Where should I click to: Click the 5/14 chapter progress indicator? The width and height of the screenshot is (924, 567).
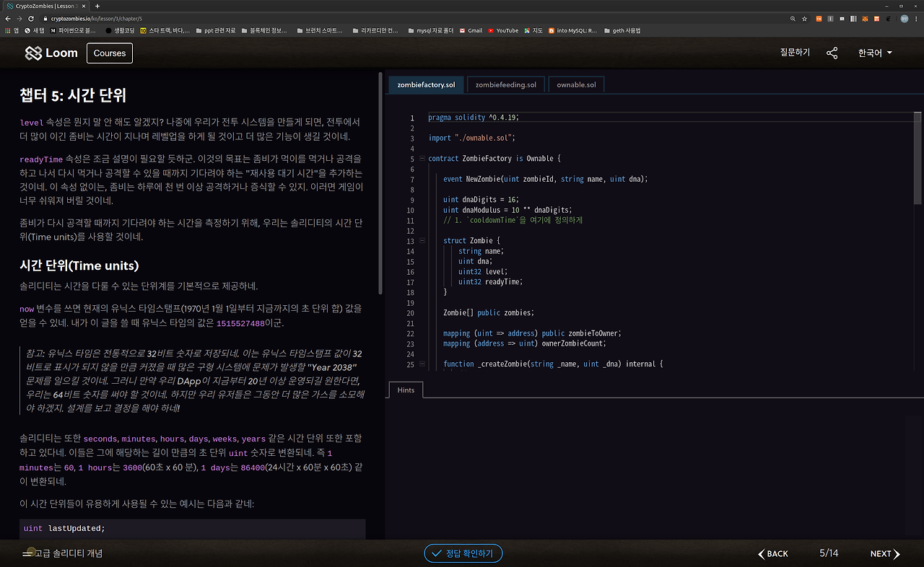click(x=829, y=553)
